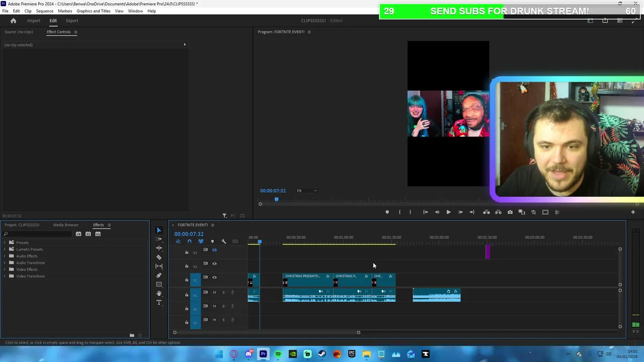Solo audio track A1

pos(223,293)
